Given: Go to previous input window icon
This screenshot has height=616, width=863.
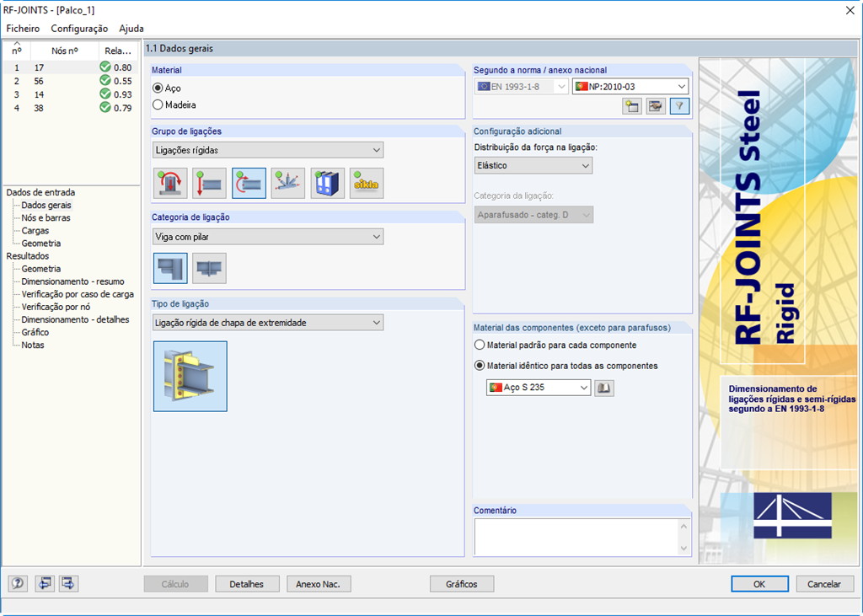Looking at the screenshot, I should pos(44,583).
